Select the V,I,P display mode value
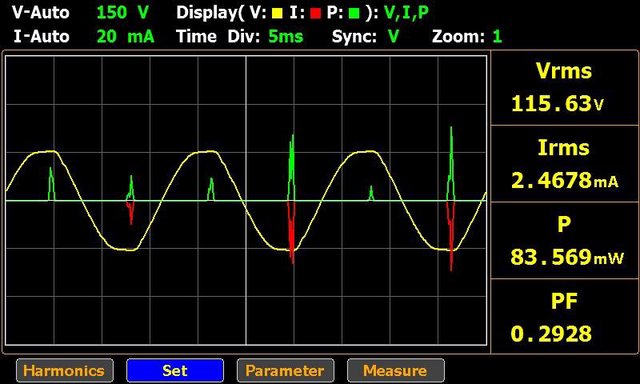 click(407, 13)
